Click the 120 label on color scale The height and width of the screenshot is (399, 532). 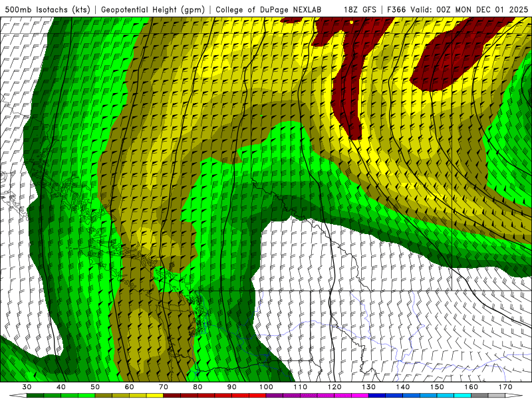pyautogui.click(x=334, y=387)
